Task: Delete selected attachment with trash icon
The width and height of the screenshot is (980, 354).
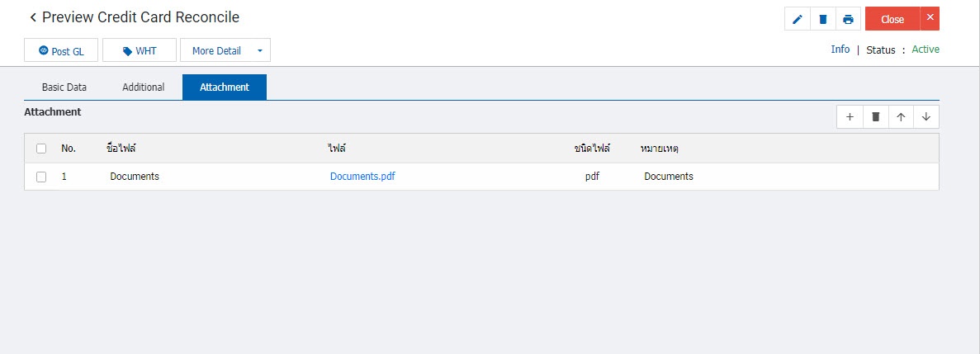Action: 875,117
